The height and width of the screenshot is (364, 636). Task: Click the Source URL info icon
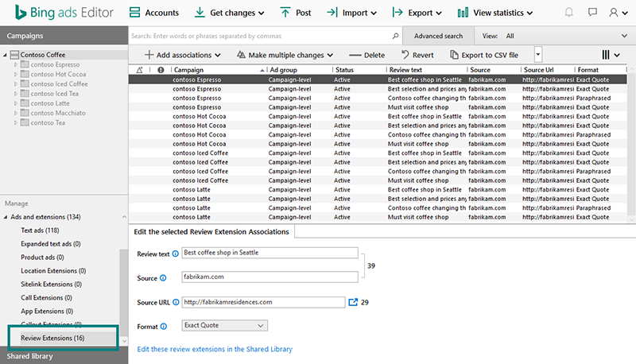(176, 302)
